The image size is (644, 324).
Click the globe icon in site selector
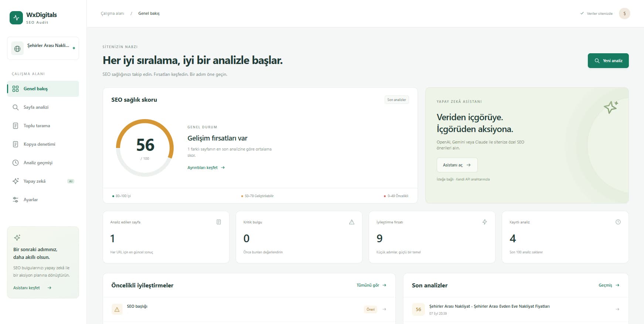tap(17, 48)
